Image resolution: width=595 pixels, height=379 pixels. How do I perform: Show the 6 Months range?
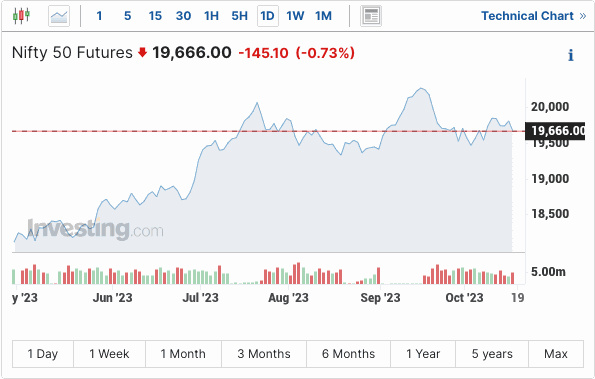[348, 354]
